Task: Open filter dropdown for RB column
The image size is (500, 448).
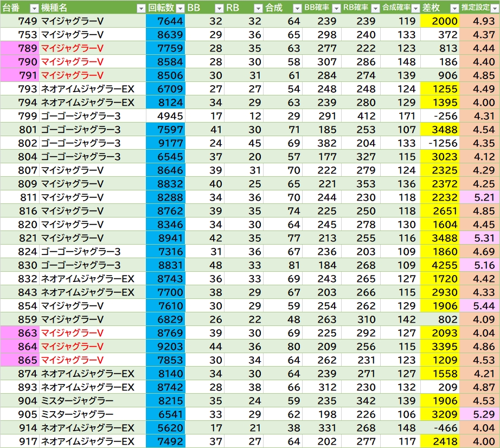Action: coord(258,9)
